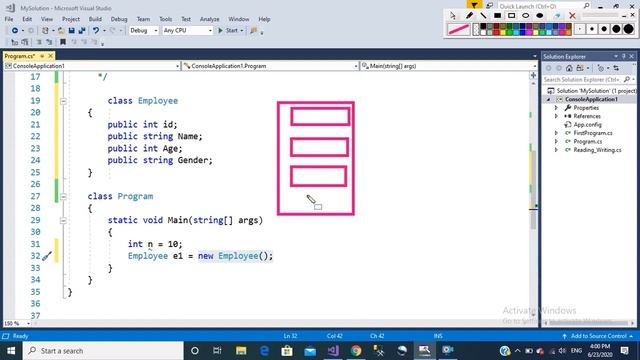Select the filled ellipse shape tool
This screenshot has height=360, width=640.
tap(540, 16)
